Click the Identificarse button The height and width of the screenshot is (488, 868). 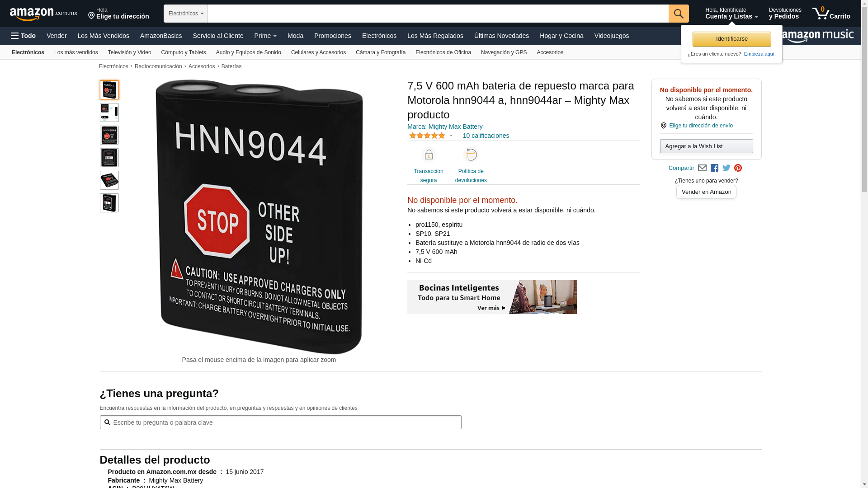click(x=731, y=39)
